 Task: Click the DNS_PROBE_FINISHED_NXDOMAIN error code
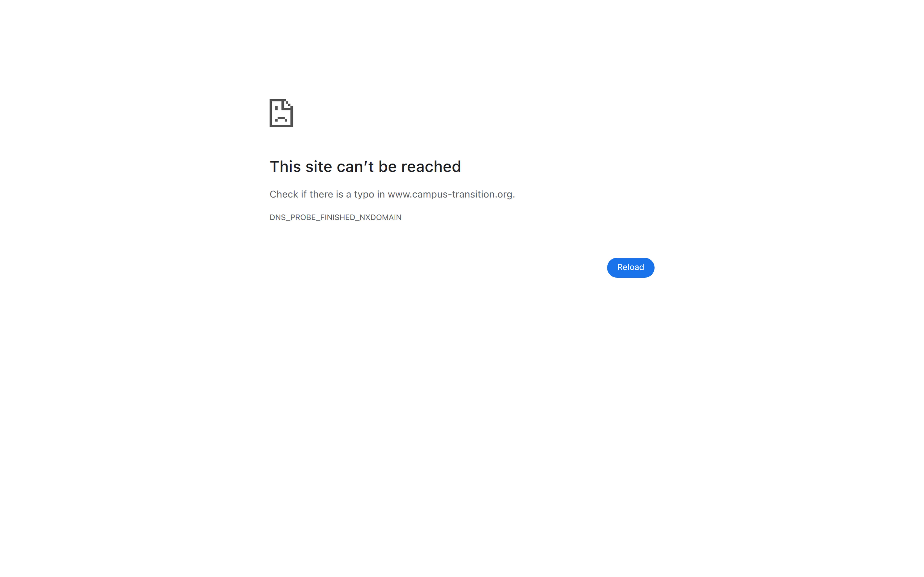click(x=335, y=217)
